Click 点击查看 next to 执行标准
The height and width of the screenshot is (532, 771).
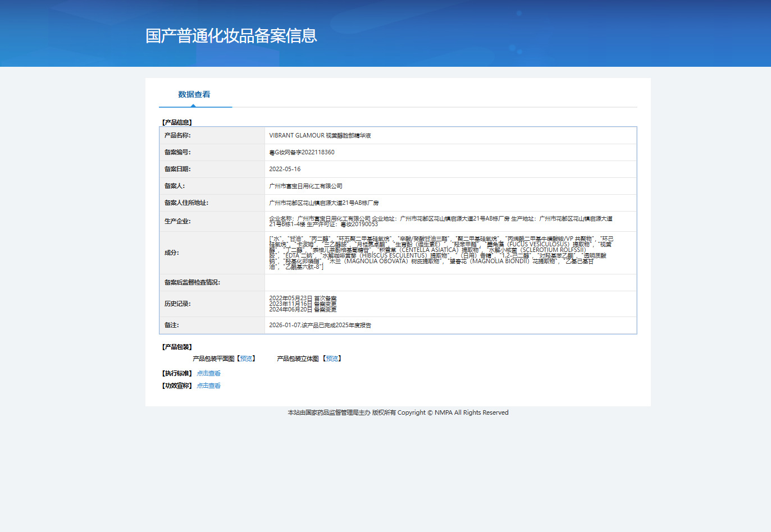click(209, 373)
